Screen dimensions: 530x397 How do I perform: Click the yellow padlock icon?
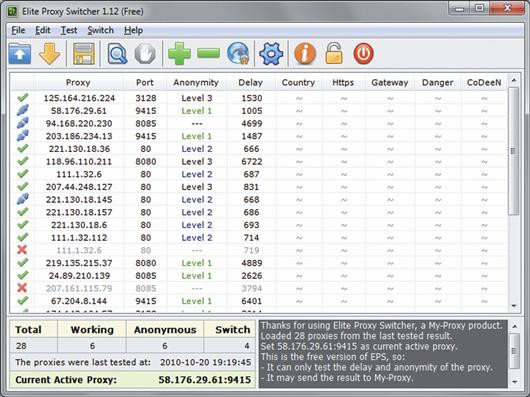[334, 53]
